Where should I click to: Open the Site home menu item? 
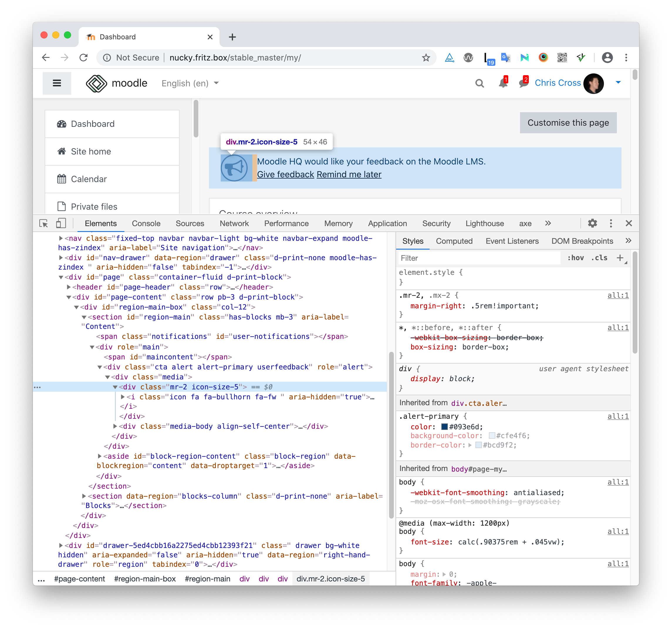[112, 152]
